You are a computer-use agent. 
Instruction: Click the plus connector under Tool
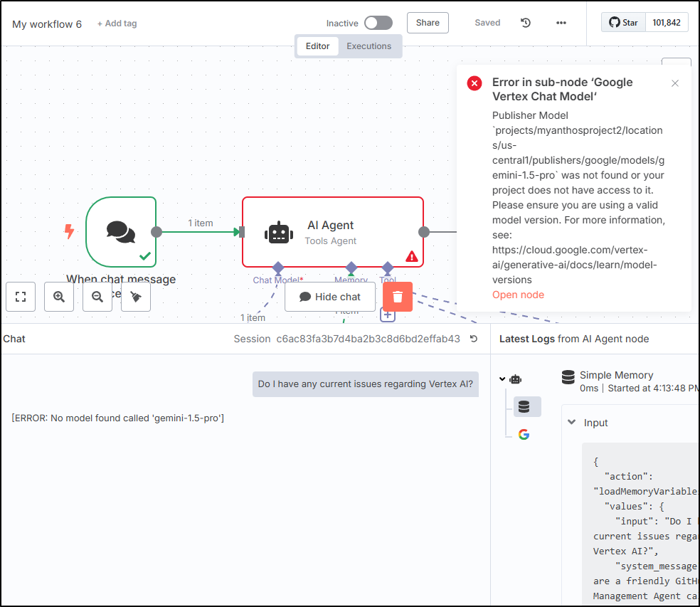(x=388, y=315)
